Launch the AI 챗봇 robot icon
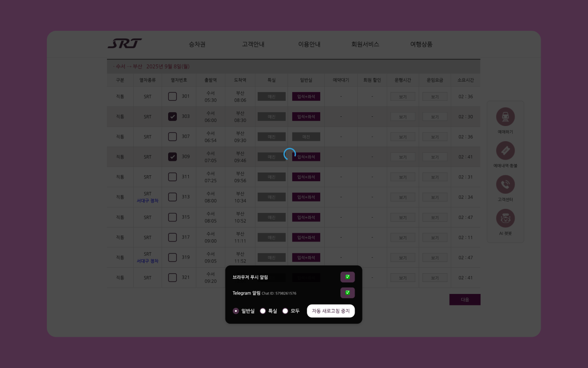The width and height of the screenshot is (588, 368). tap(505, 218)
